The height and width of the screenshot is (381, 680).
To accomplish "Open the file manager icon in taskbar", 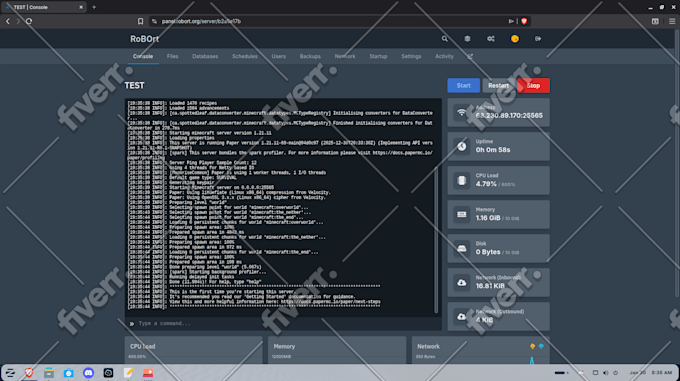I will point(49,373).
